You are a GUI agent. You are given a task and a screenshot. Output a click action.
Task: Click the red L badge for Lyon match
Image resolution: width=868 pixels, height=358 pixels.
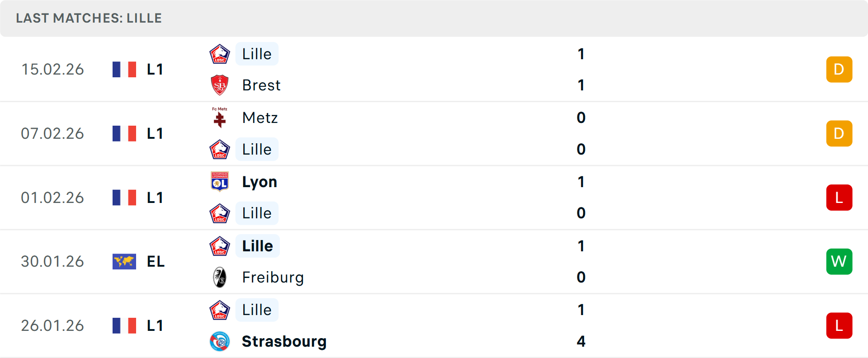click(x=839, y=198)
